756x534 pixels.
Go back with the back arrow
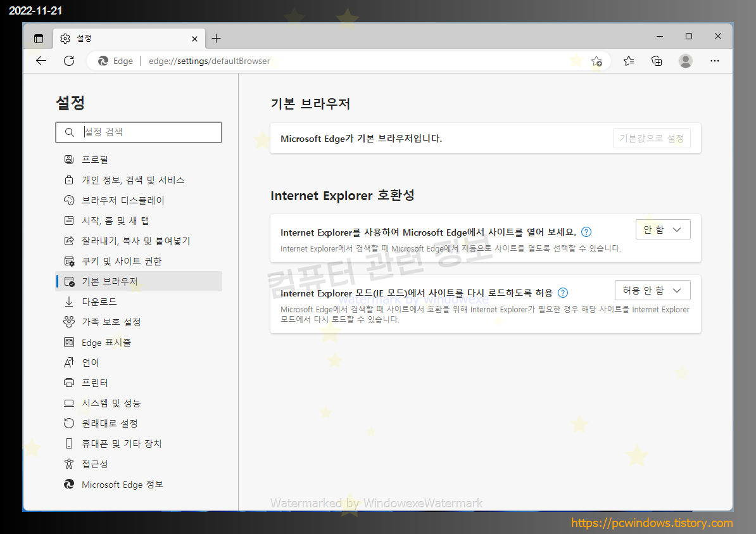pyautogui.click(x=41, y=61)
